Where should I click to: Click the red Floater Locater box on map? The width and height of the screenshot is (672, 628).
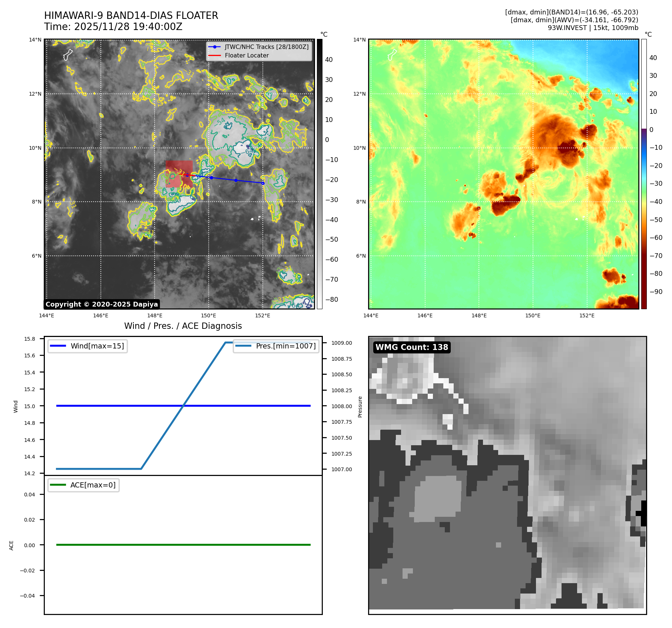[x=179, y=173]
